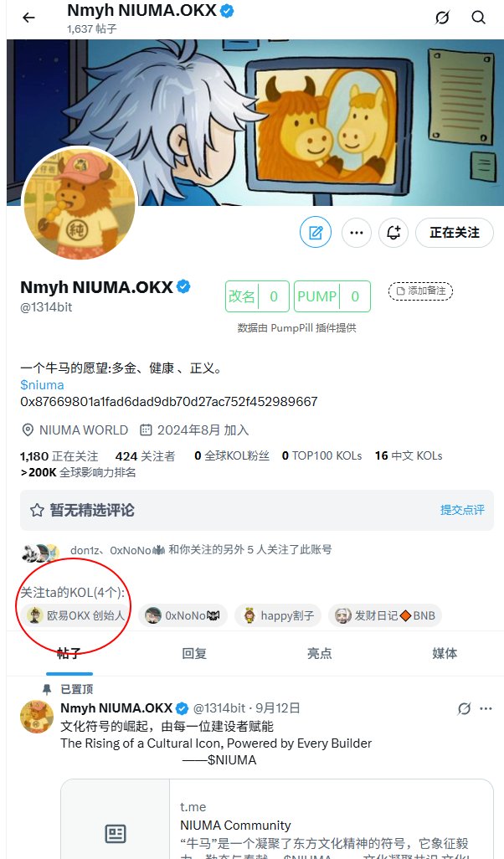Select the 欧易OKX 创始人 KOL chip
The height and width of the screenshot is (859, 504).
tap(76, 615)
